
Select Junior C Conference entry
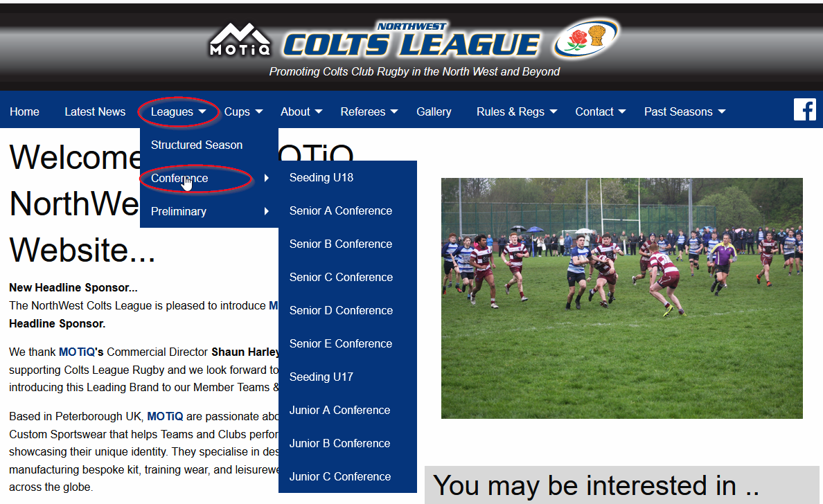click(x=340, y=476)
